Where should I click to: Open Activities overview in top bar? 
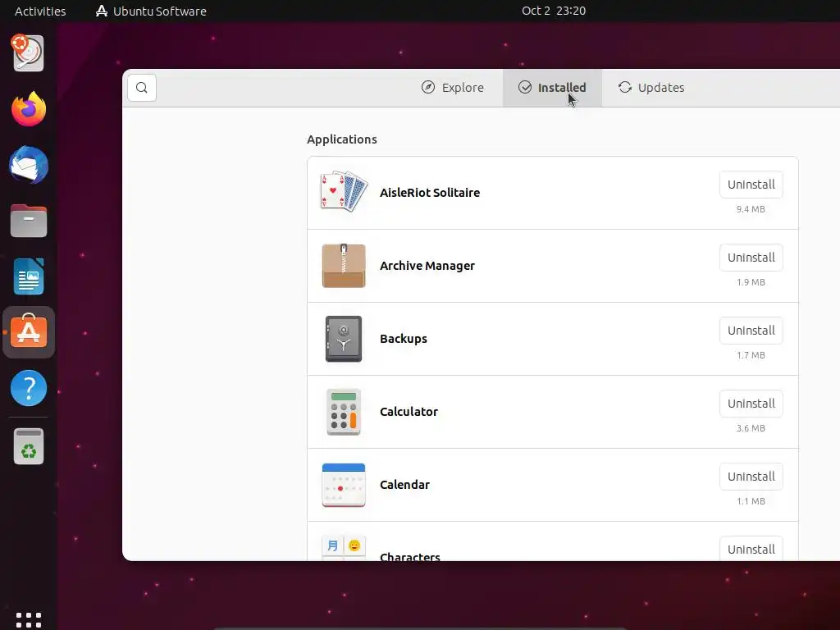tap(40, 11)
